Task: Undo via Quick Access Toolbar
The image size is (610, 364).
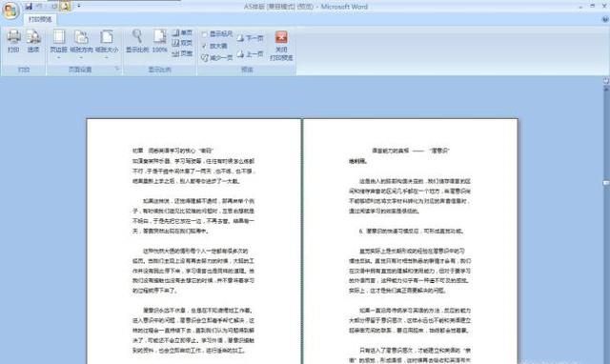Action: 40,7
